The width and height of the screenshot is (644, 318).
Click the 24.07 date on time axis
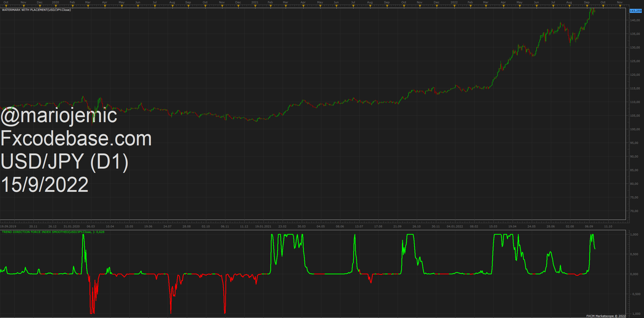[167, 226]
